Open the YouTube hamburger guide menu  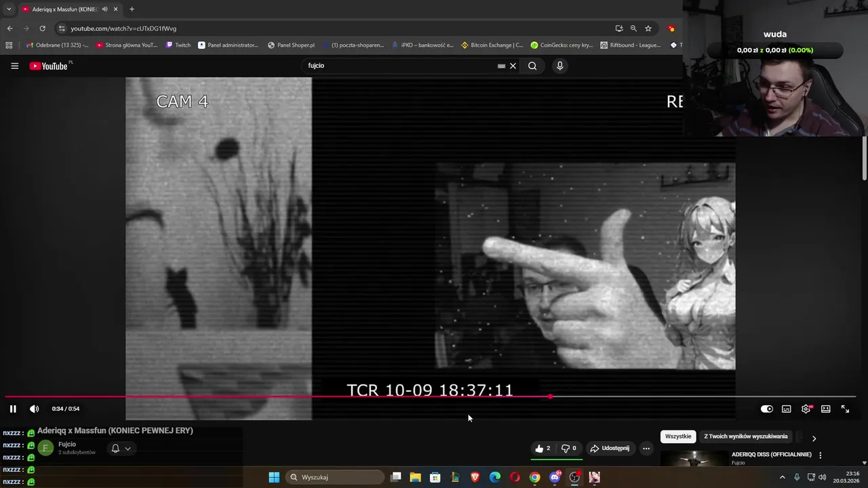pos(14,66)
